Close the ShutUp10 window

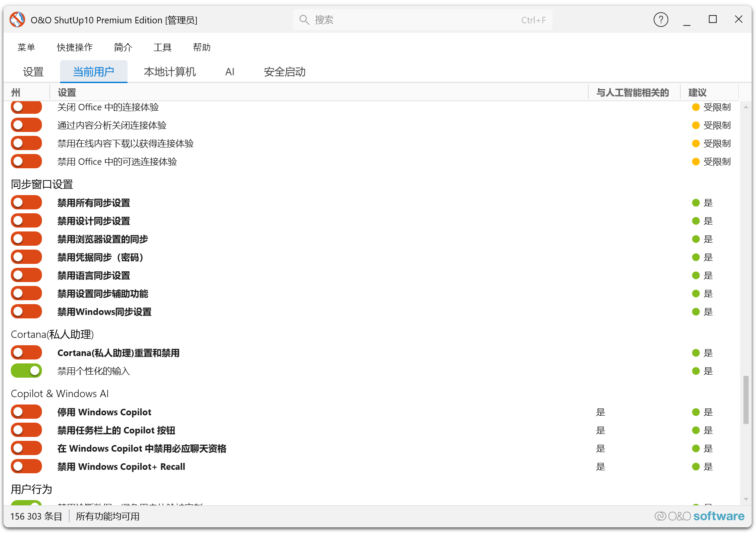click(739, 19)
